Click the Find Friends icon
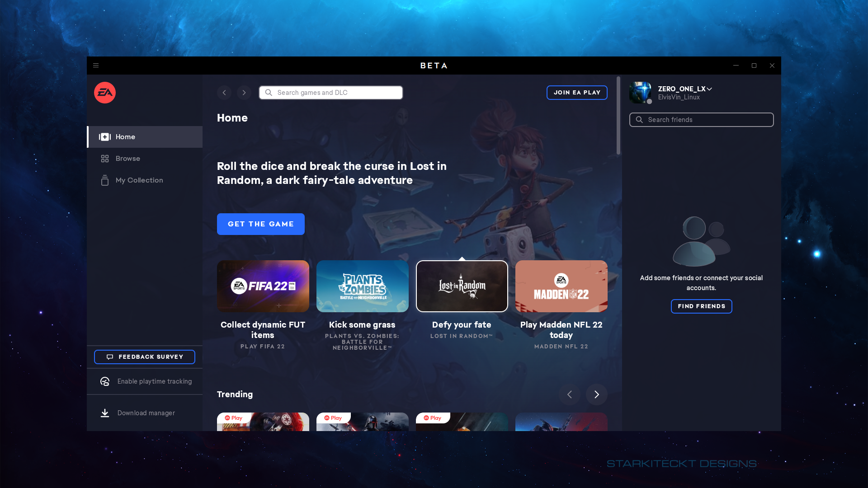868x488 pixels. pos(701,306)
